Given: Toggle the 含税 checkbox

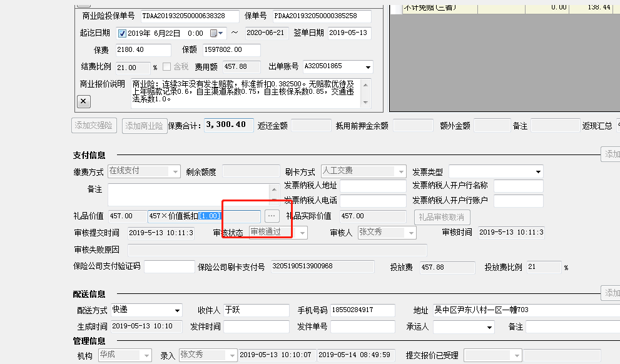Looking at the screenshot, I should pyautogui.click(x=167, y=67).
